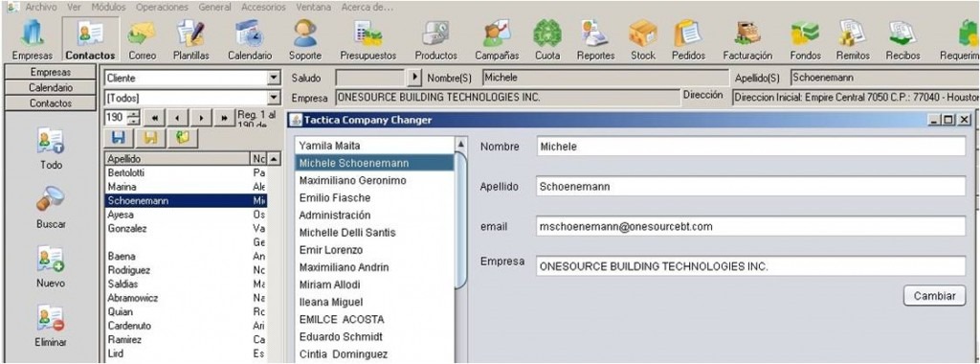Click the email field in Company Changer
Screen dimensions: 980x364
750,226
